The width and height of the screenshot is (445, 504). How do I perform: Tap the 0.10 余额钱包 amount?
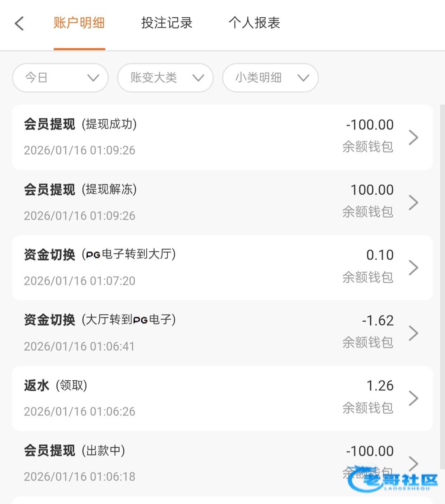(379, 255)
